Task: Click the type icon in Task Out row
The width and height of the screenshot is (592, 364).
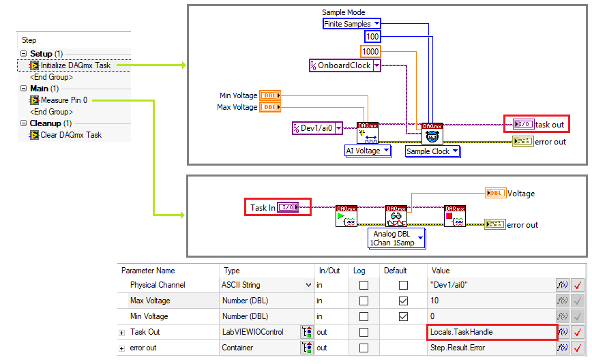Action: 306,332
